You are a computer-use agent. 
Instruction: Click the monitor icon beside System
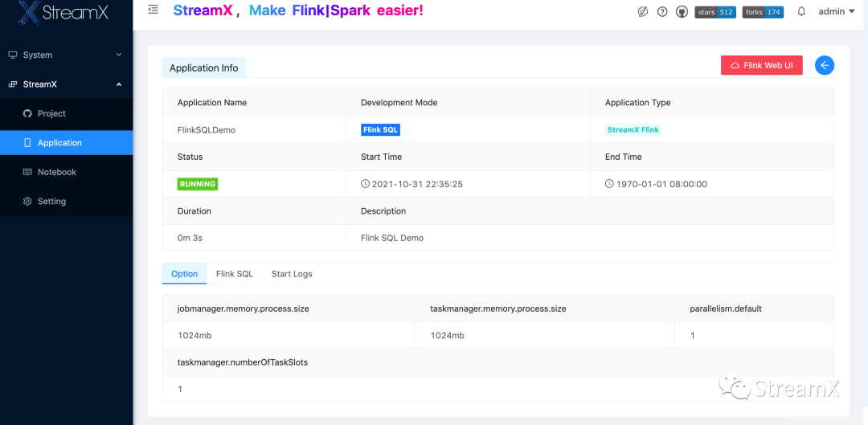tap(13, 55)
